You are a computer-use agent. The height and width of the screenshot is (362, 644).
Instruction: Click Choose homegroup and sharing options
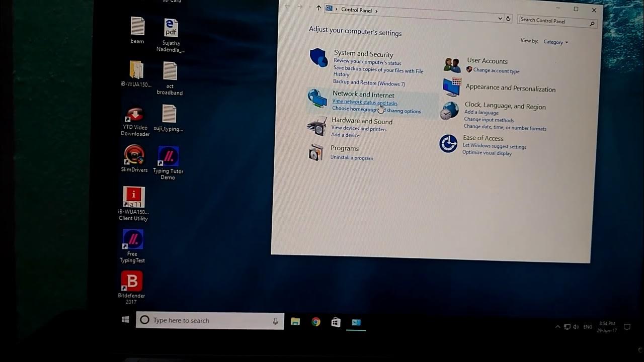[376, 110]
